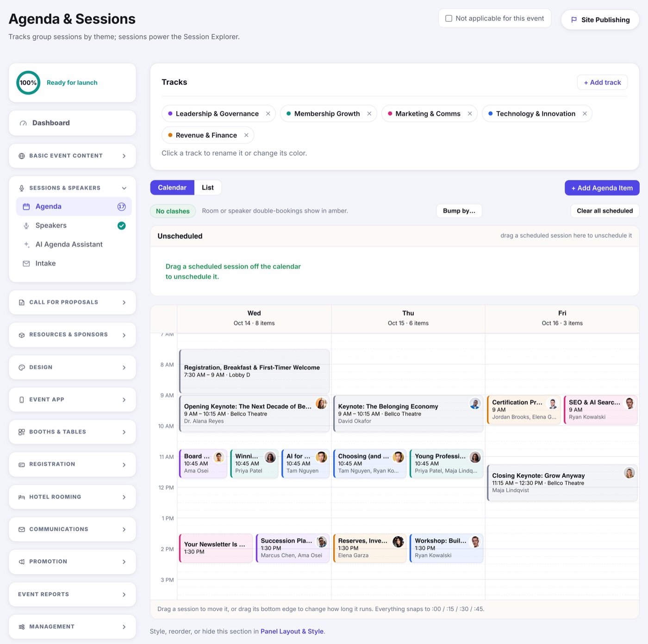Tick the Not applicable for this event checkbox

click(449, 19)
